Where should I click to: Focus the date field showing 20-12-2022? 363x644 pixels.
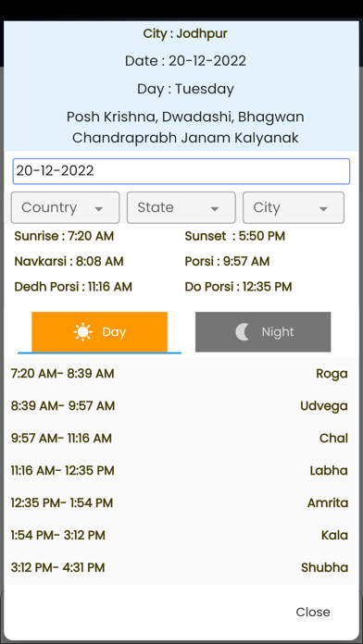click(x=181, y=171)
